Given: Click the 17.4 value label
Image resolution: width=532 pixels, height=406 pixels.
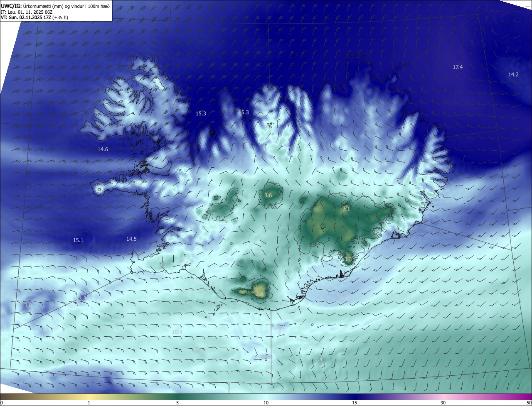Looking at the screenshot, I should [x=458, y=67].
